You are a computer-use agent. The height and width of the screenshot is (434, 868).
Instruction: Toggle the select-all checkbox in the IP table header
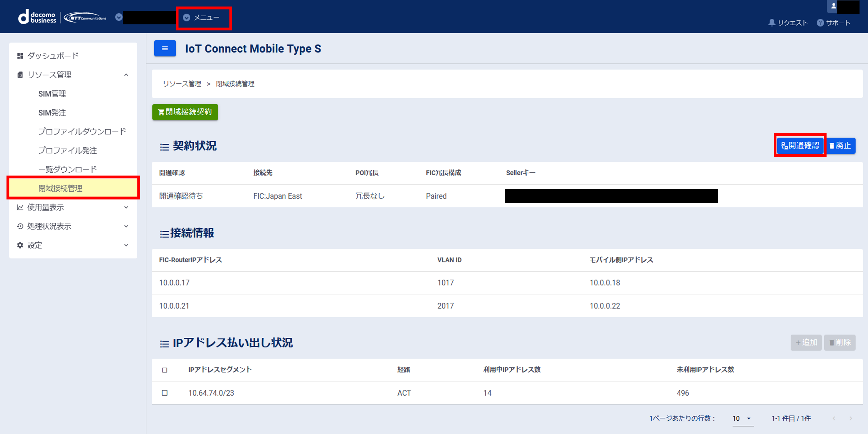click(165, 370)
